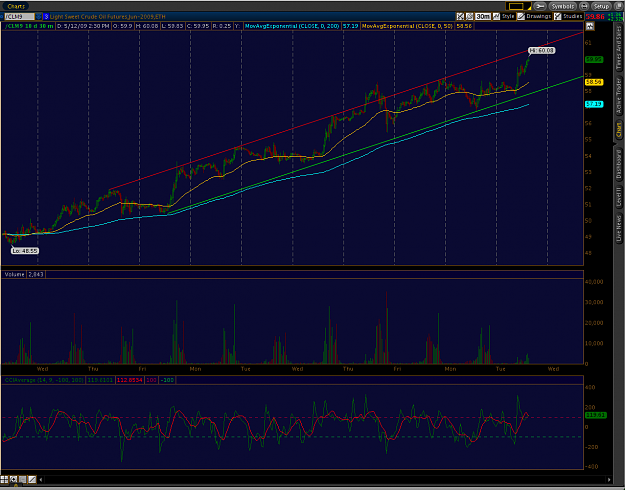Click the crossed-arrows icon left of 30m

460,16
